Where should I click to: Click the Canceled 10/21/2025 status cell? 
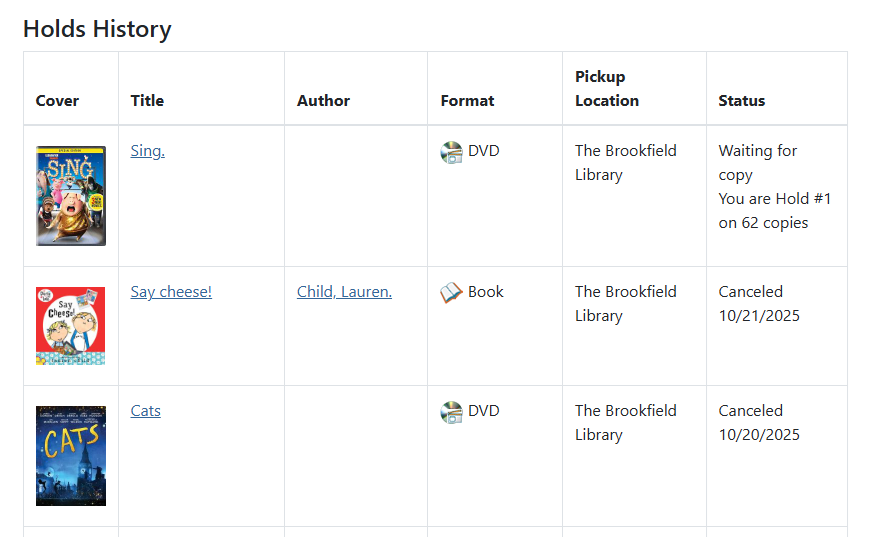(758, 304)
